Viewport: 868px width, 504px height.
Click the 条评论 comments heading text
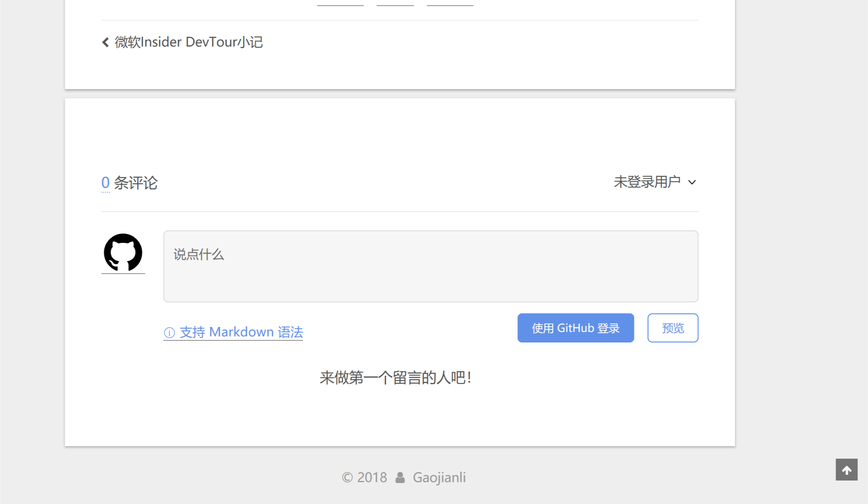136,183
